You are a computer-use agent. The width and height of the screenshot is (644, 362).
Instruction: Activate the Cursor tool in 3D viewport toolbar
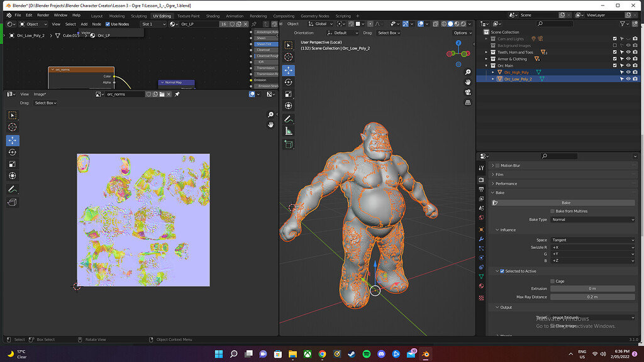click(x=288, y=57)
